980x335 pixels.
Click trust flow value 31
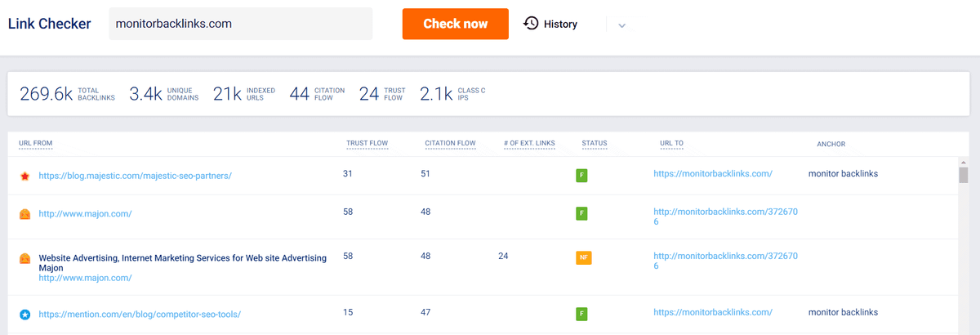pyautogui.click(x=348, y=174)
